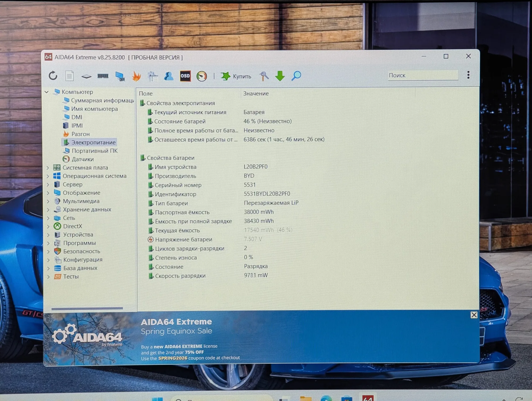Select the Безопасность tree item

coord(77,251)
